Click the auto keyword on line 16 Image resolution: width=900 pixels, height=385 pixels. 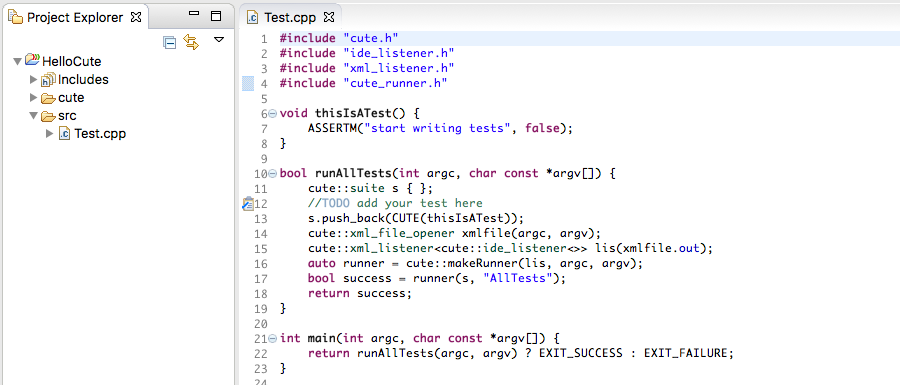322,263
